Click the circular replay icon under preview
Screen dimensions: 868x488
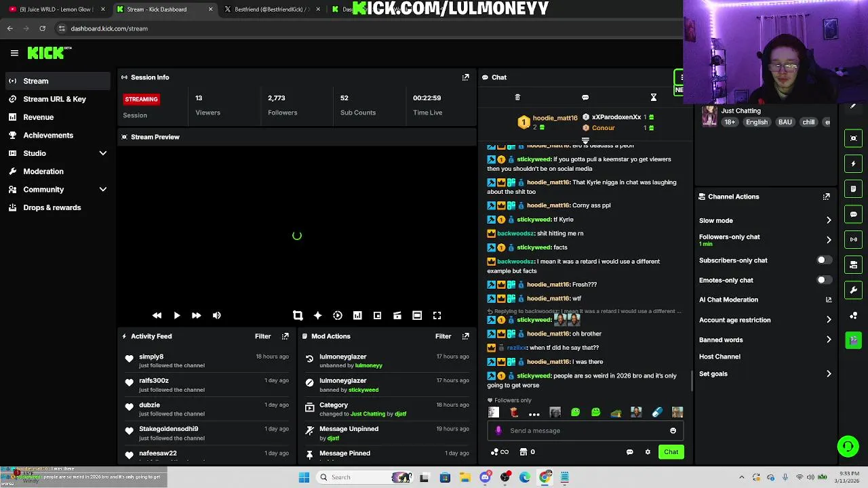coord(338,315)
